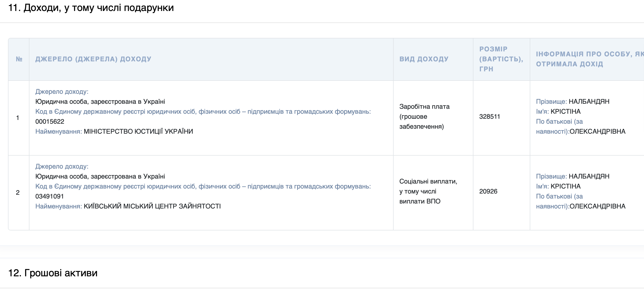Click row number 1 cell
The width and height of the screenshot is (644, 301).
pyautogui.click(x=18, y=117)
